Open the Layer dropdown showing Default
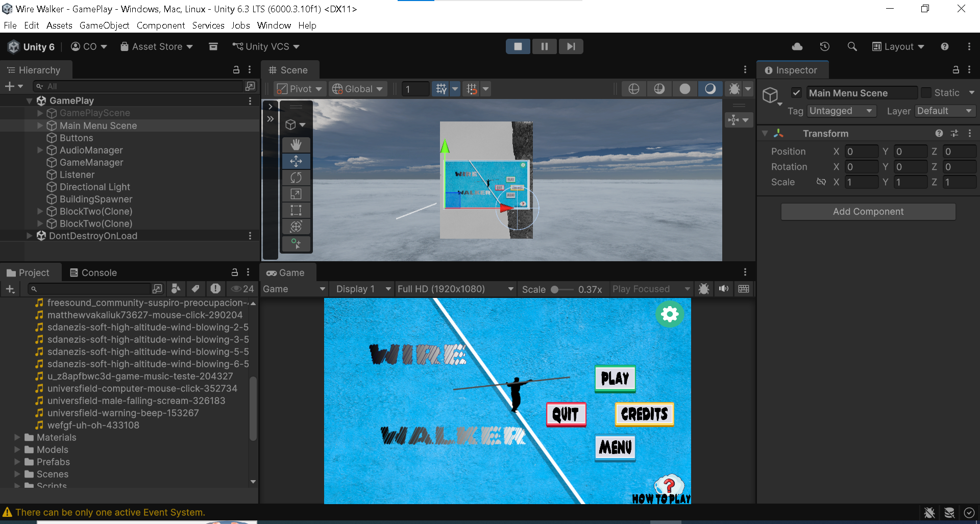Image resolution: width=980 pixels, height=524 pixels. [x=945, y=111]
